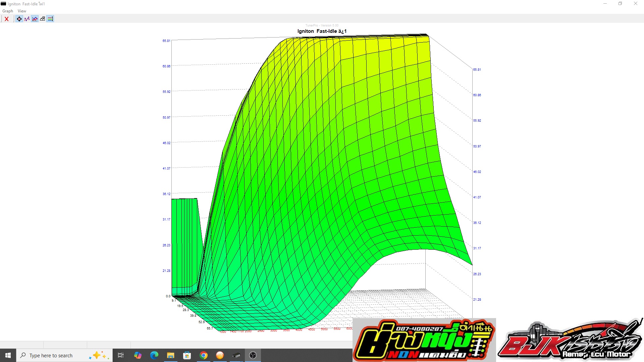This screenshot has width=644, height=362.
Task: Click the graph title Igniton Fast-Idle
Action: [x=322, y=31]
